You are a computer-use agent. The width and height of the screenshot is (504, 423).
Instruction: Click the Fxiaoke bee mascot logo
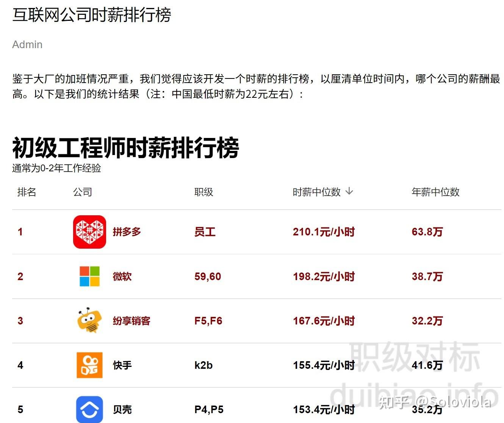[89, 320]
